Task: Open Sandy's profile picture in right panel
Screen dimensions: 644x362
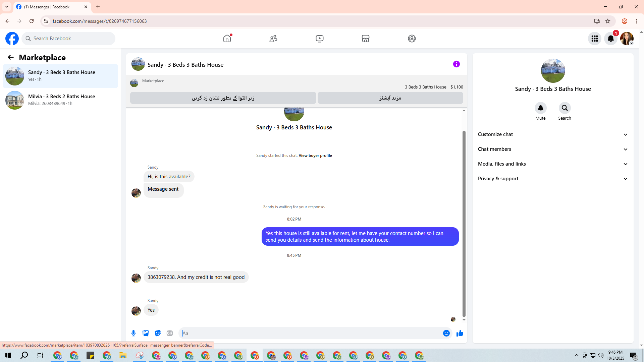Action: 553,71
